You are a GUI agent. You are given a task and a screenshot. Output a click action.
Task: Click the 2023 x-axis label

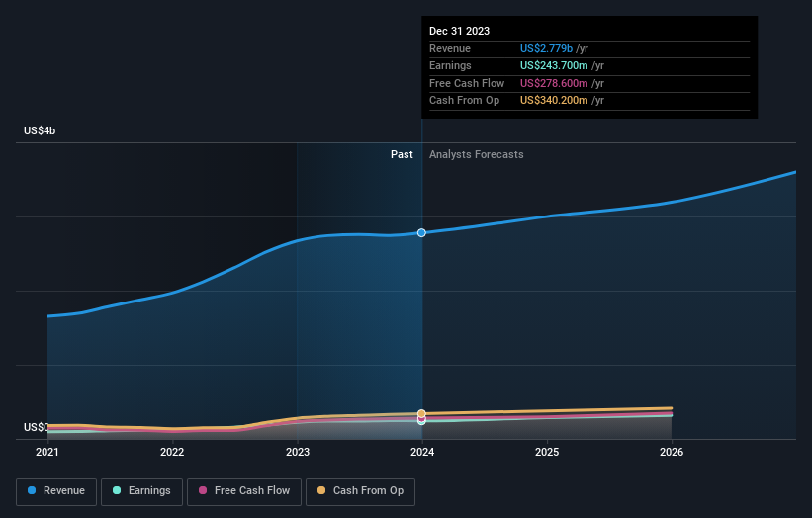(298, 452)
